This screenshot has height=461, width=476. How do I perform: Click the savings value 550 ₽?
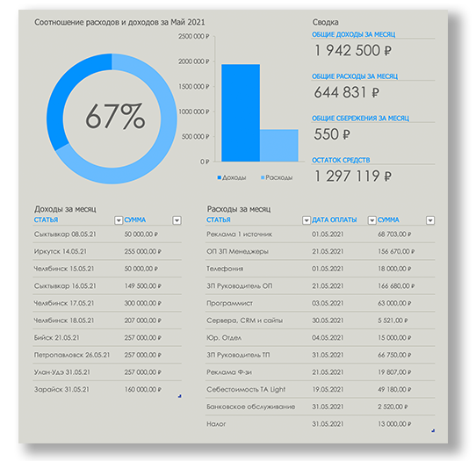click(x=332, y=134)
